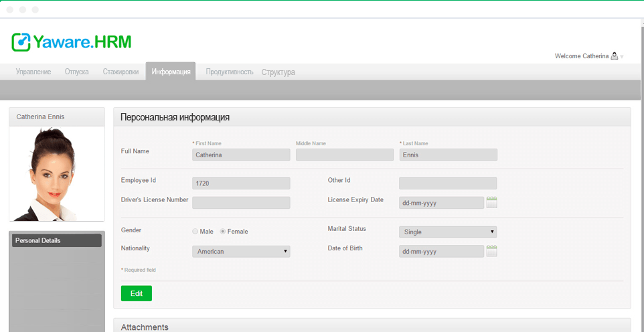Select Personal Details in the sidebar

56,240
